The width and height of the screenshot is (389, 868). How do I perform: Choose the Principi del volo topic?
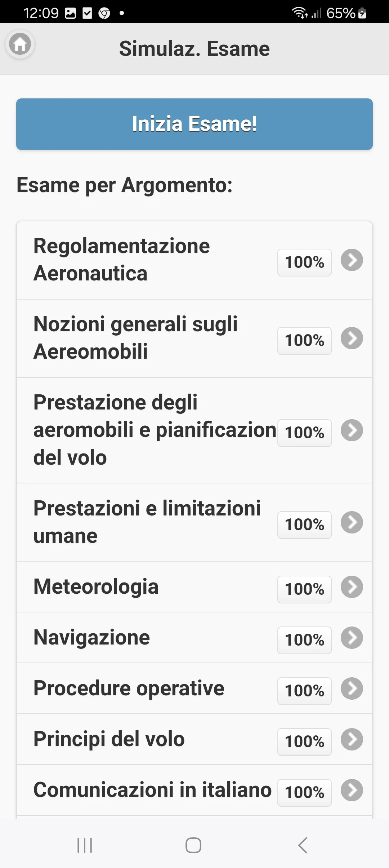[x=109, y=739]
